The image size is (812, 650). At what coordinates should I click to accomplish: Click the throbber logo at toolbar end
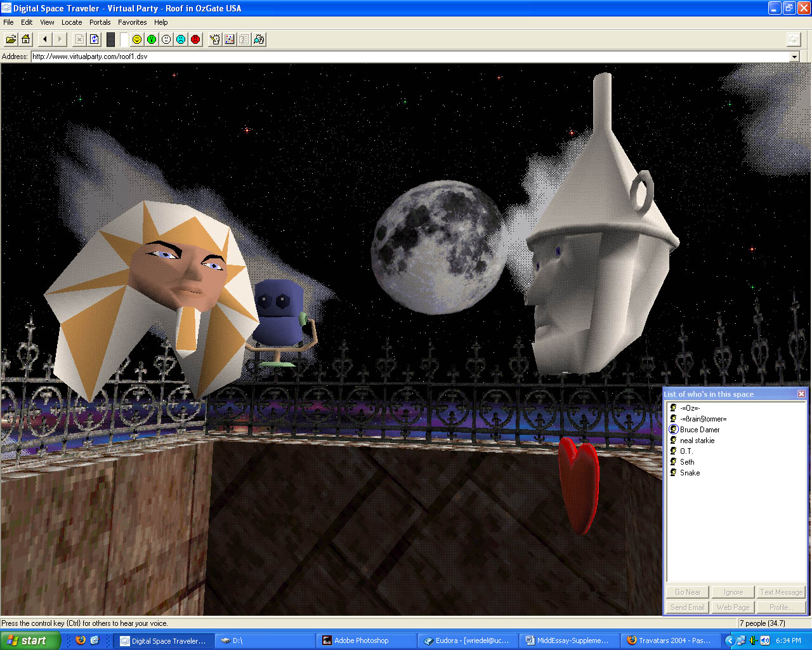pos(794,39)
